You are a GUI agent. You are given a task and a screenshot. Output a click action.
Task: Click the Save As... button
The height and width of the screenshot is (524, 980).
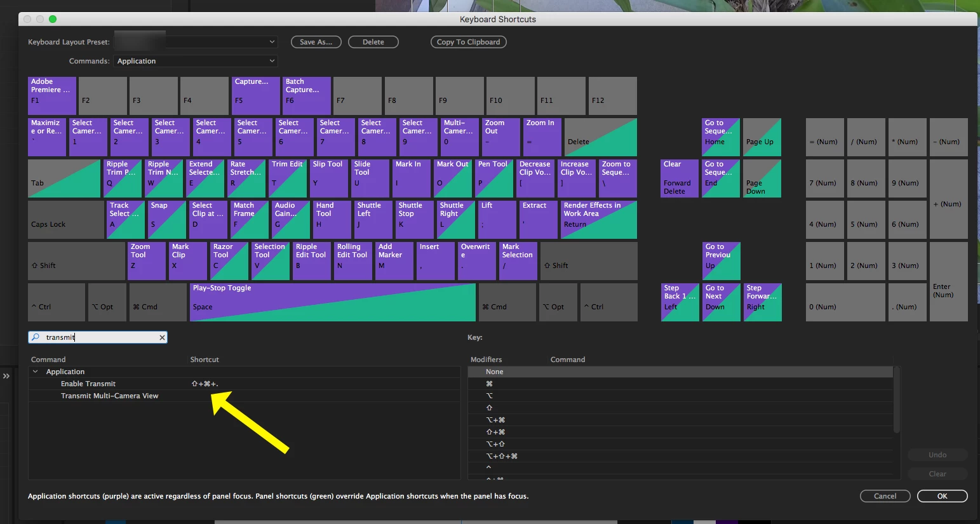coord(316,42)
